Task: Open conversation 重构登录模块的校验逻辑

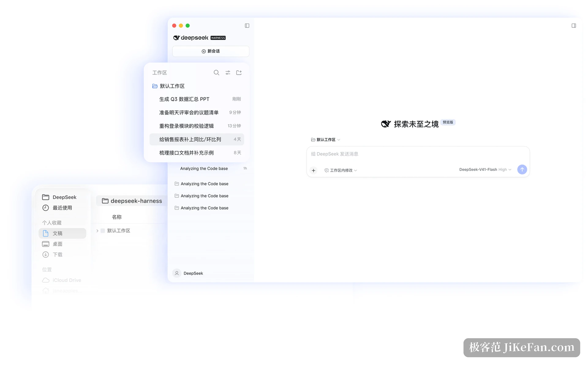Action: (x=197, y=126)
